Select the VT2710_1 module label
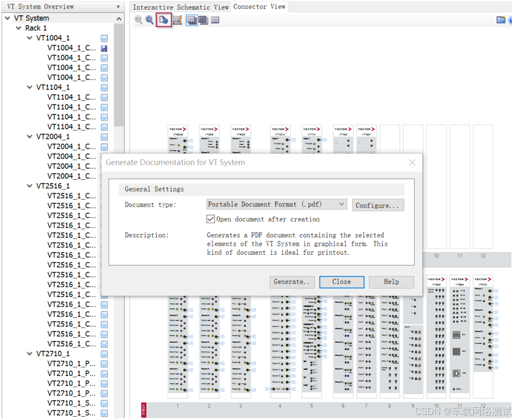Image resolution: width=514 pixels, height=420 pixels. point(53,353)
